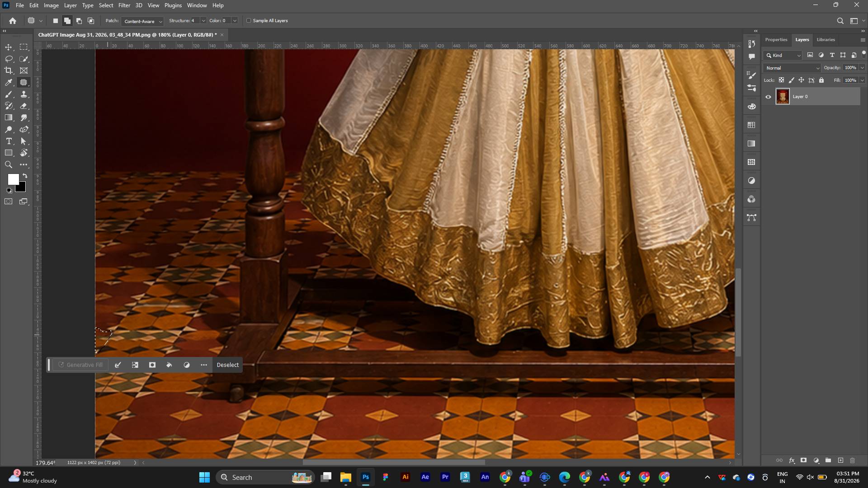Enable Sample All Layers checkbox
The height and width of the screenshot is (488, 868).
(249, 21)
